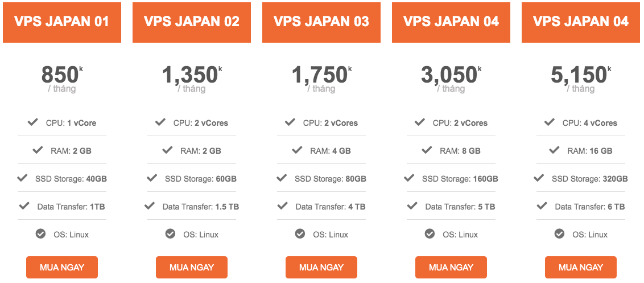Click the checkmark beside SSD Storage: 60GB
This screenshot has height=283, width=644.
(152, 178)
